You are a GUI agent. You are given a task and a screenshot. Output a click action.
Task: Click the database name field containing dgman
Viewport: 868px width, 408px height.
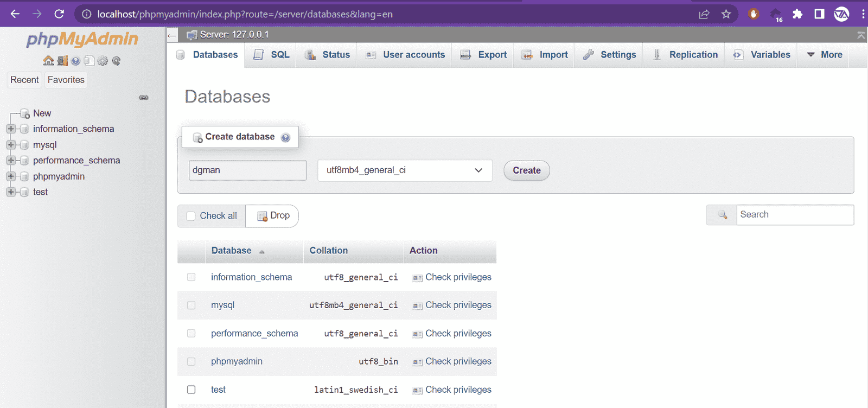tap(247, 170)
